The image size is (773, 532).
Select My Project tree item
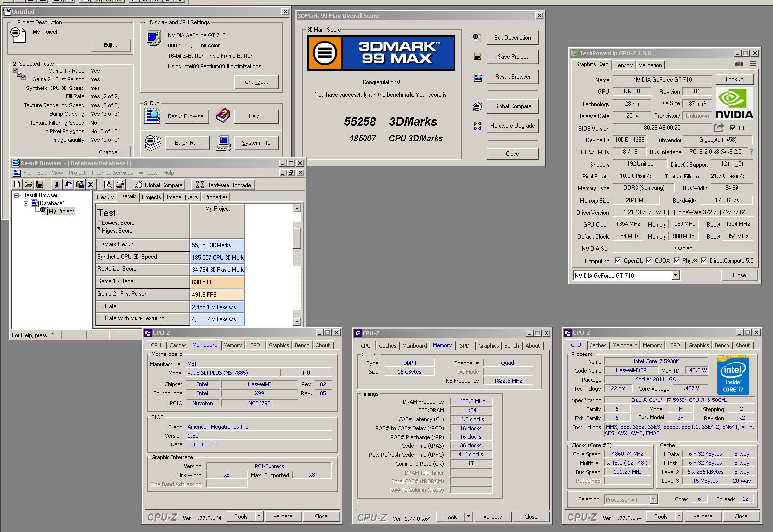coord(61,211)
